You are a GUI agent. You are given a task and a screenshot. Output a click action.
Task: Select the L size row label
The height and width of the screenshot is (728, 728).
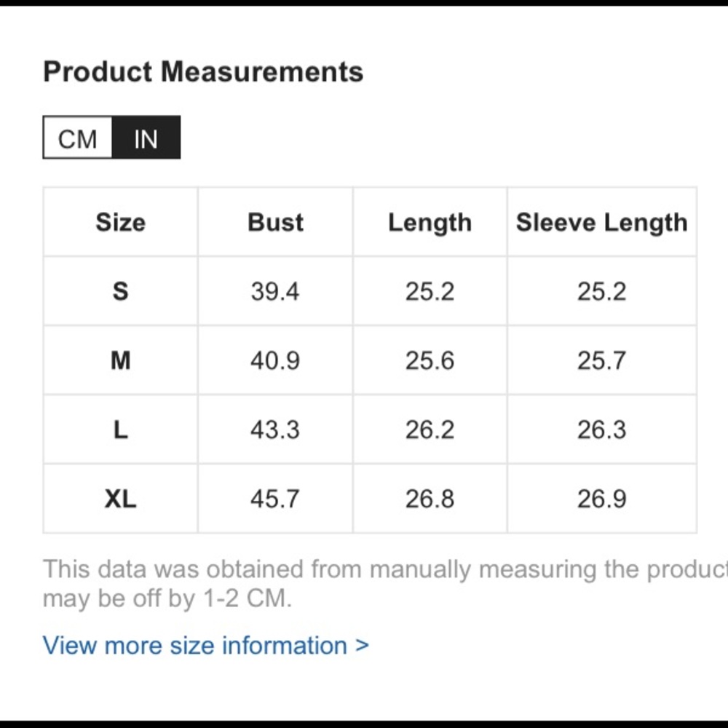[121, 430]
